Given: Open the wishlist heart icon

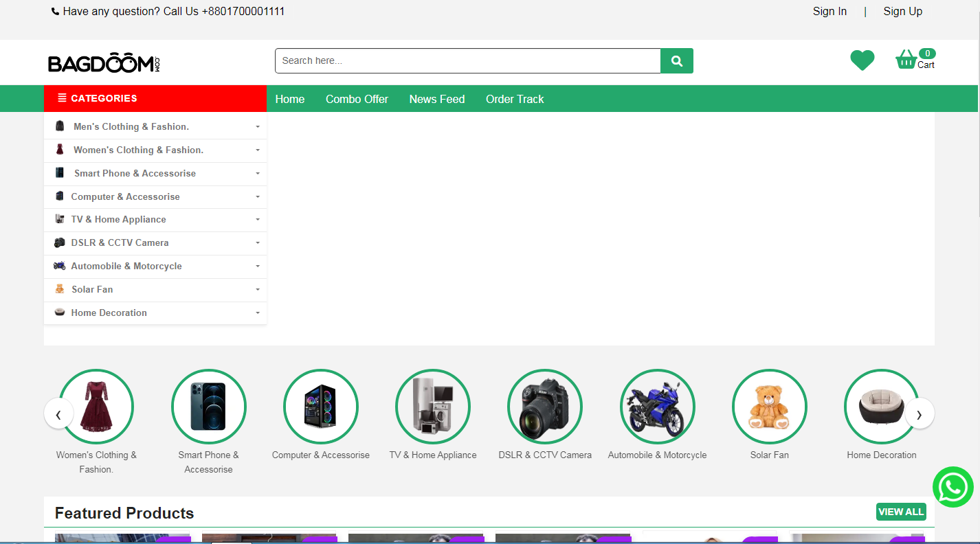Looking at the screenshot, I should [x=862, y=60].
